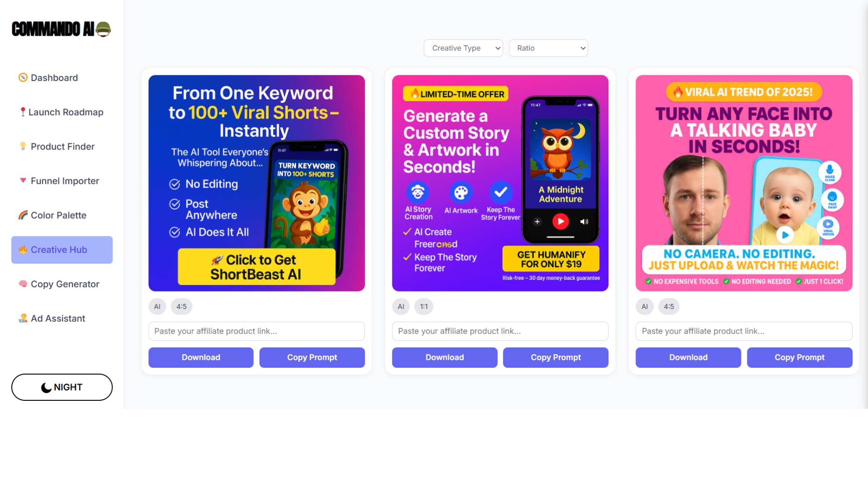
Task: Click the Product Finder lightbulb icon
Action: point(23,146)
